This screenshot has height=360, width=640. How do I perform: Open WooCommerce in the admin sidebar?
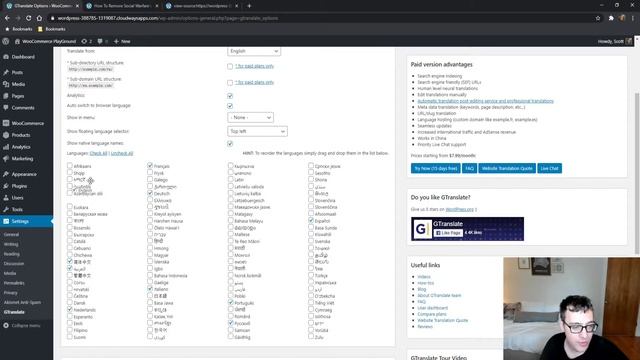coord(26,123)
